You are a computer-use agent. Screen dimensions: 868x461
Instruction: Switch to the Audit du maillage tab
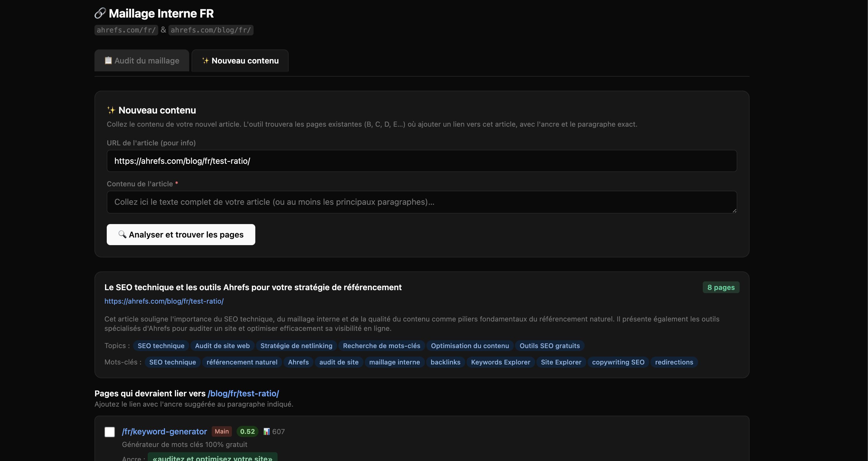pyautogui.click(x=142, y=61)
